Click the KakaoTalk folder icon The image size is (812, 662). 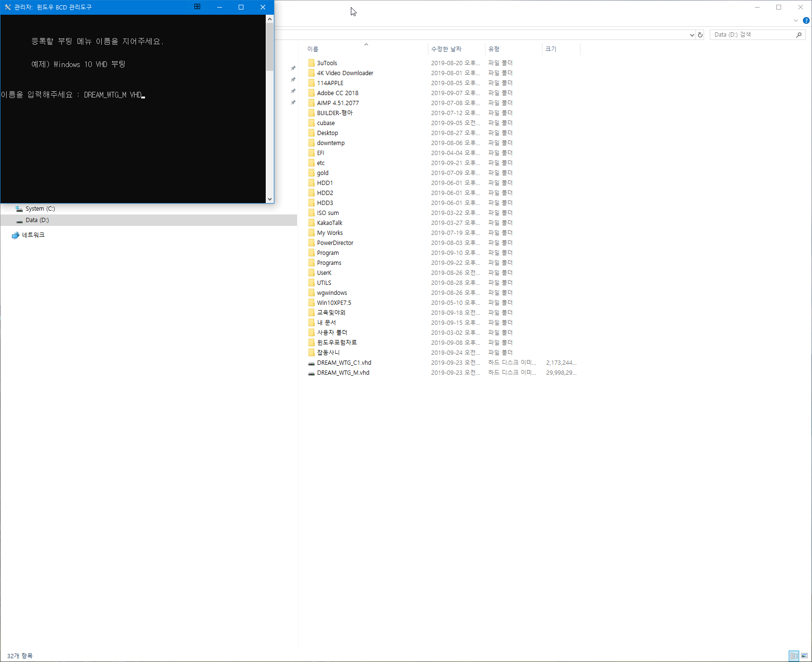tap(311, 223)
